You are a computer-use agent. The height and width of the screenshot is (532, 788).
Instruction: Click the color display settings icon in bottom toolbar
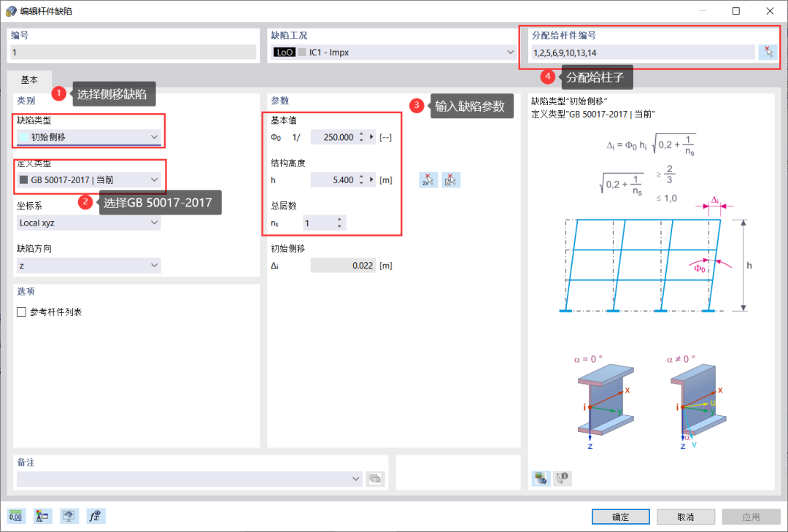tap(43, 516)
